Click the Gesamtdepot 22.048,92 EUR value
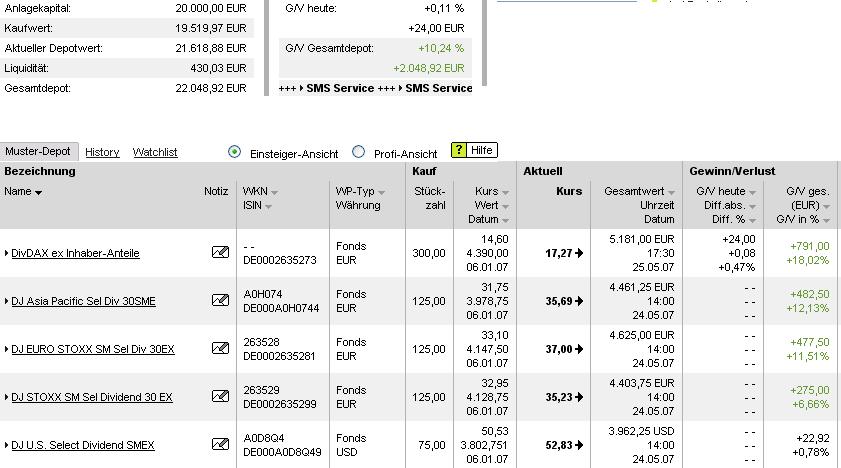This screenshot has width=841, height=468. click(211, 88)
